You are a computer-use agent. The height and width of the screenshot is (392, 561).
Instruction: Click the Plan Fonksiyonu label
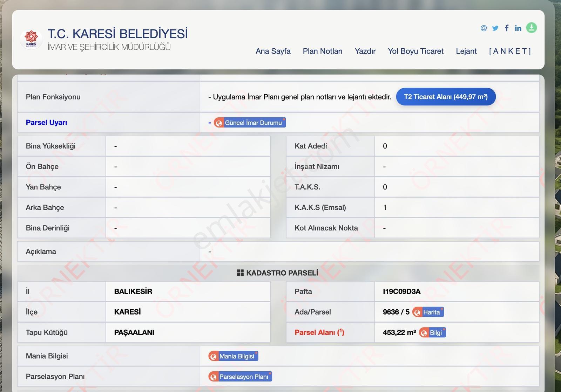pos(53,97)
